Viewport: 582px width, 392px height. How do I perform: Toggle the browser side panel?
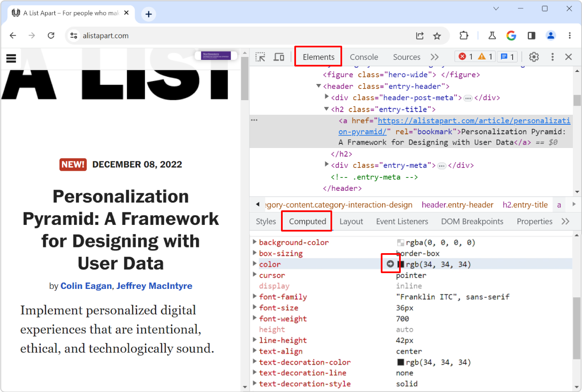[531, 36]
